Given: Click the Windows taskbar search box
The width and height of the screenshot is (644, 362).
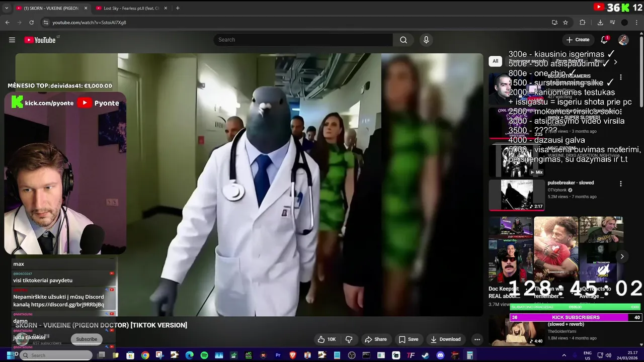Looking at the screenshot, I should 56,355.
